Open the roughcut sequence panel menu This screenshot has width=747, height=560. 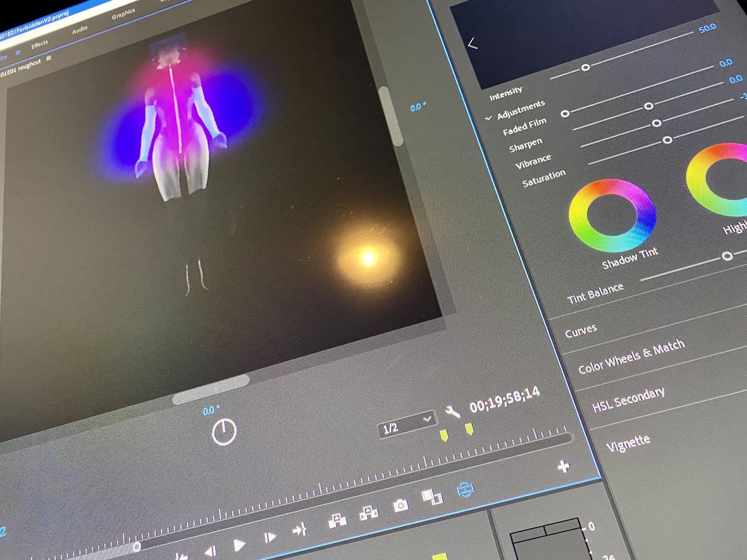(49, 58)
